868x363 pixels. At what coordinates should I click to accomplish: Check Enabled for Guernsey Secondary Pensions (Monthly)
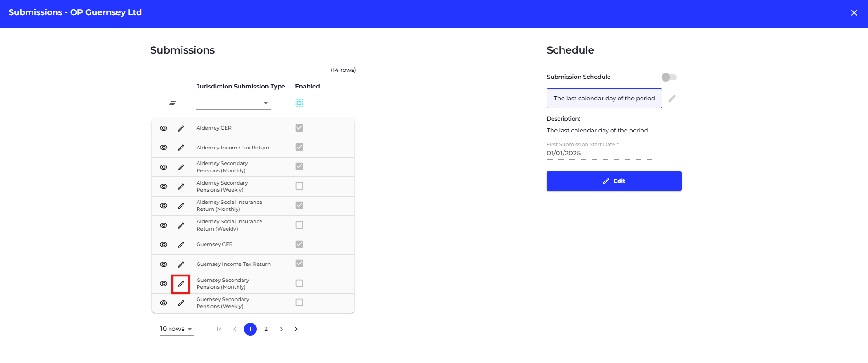click(x=299, y=283)
